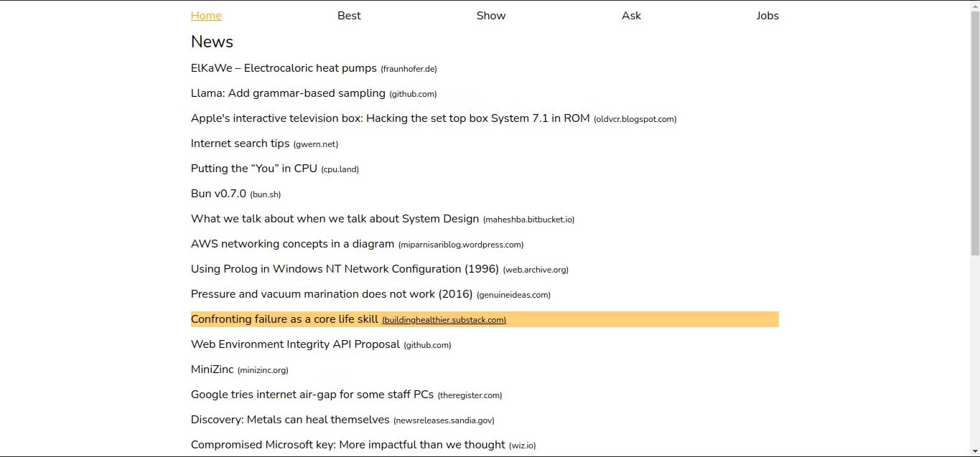The height and width of the screenshot is (457, 980).
Task: Open the Home navigation item
Action: (206, 15)
